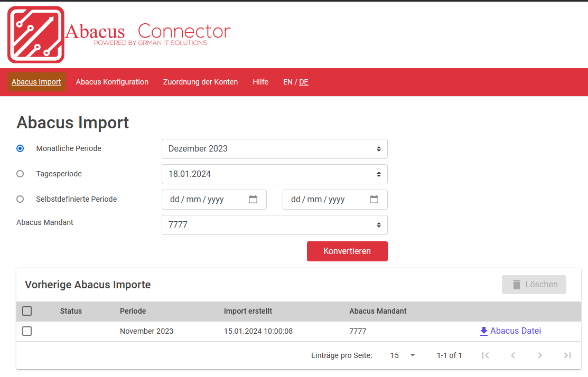Click the Status column header
Image resolution: width=588 pixels, height=377 pixels.
71,311
